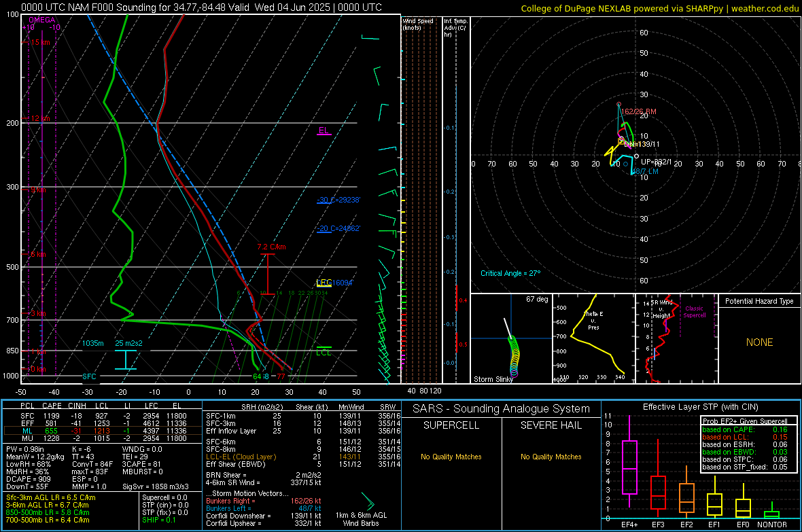The height and width of the screenshot is (532, 802).
Task: Select the 'Eff Inflow Layer' row
Action: (x=304, y=431)
